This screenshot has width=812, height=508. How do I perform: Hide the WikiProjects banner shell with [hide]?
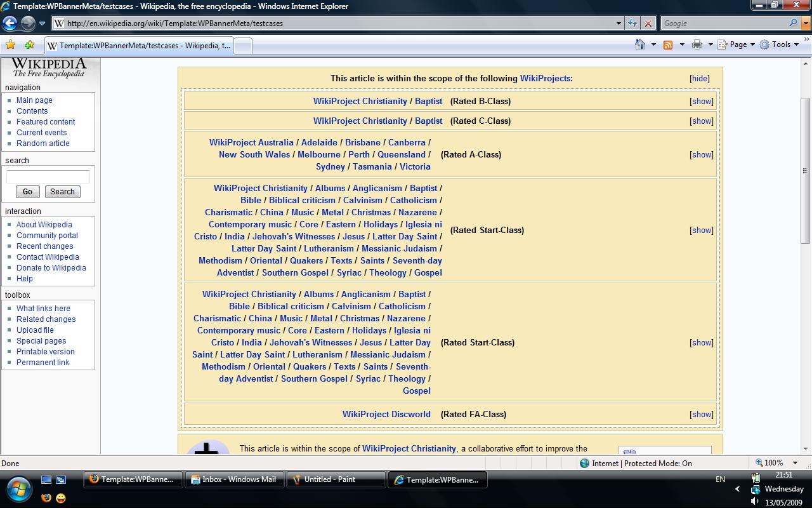coord(700,79)
